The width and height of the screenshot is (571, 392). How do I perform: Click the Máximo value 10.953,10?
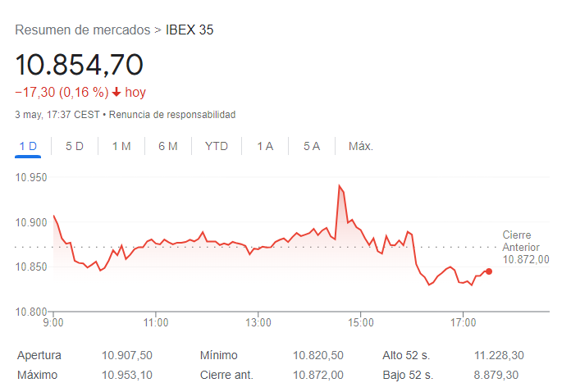(127, 375)
